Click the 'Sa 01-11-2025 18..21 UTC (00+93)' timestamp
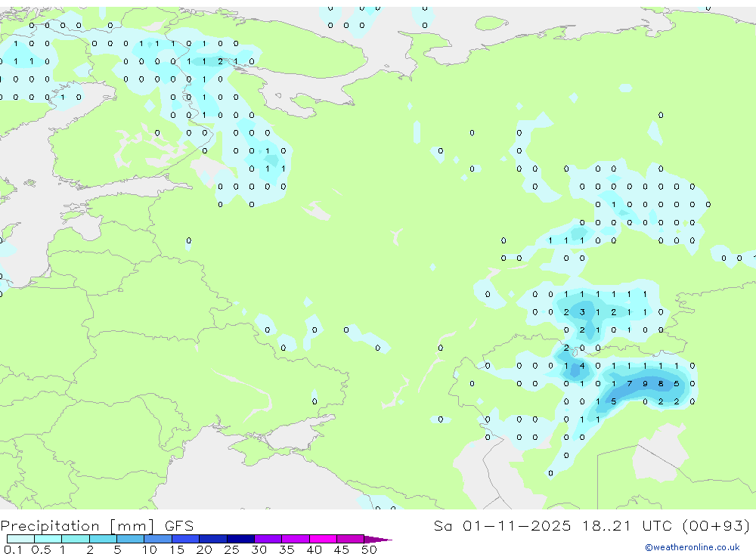The width and height of the screenshot is (756, 554). (592, 525)
